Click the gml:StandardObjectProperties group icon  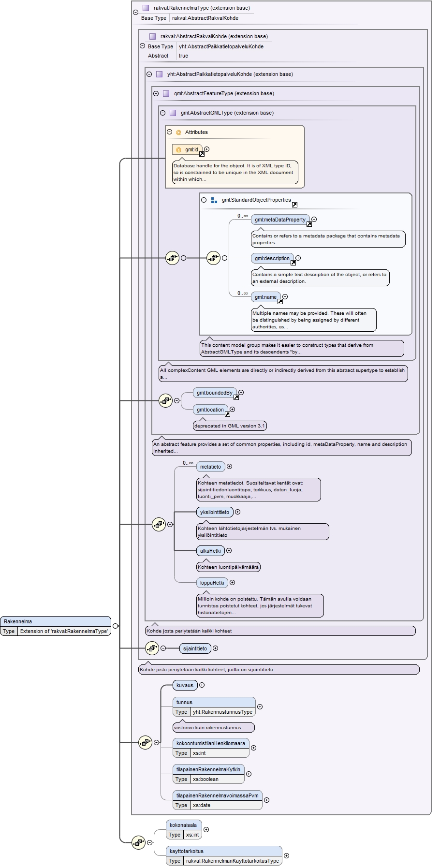tap(214, 200)
